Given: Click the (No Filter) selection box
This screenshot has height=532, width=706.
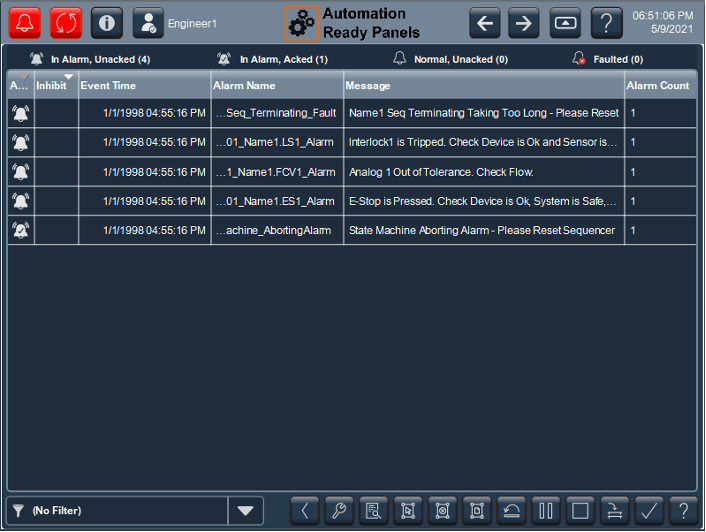Looking at the screenshot, I should click(117, 511).
